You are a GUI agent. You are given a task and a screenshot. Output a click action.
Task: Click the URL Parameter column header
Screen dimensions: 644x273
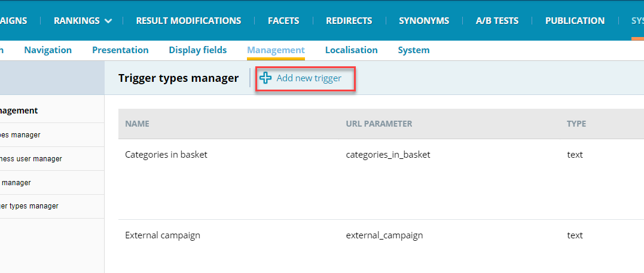click(379, 124)
